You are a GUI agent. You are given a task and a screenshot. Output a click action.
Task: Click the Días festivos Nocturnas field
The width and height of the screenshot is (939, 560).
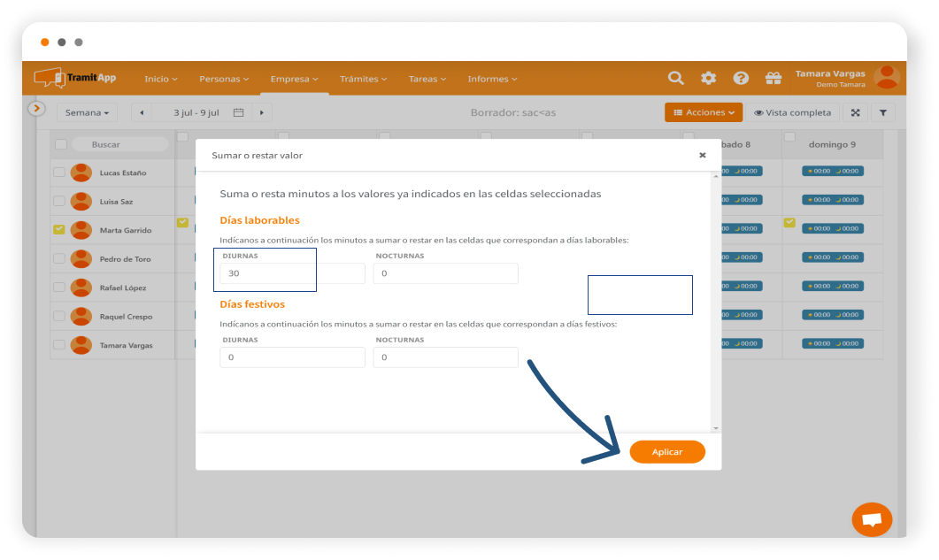pos(445,357)
